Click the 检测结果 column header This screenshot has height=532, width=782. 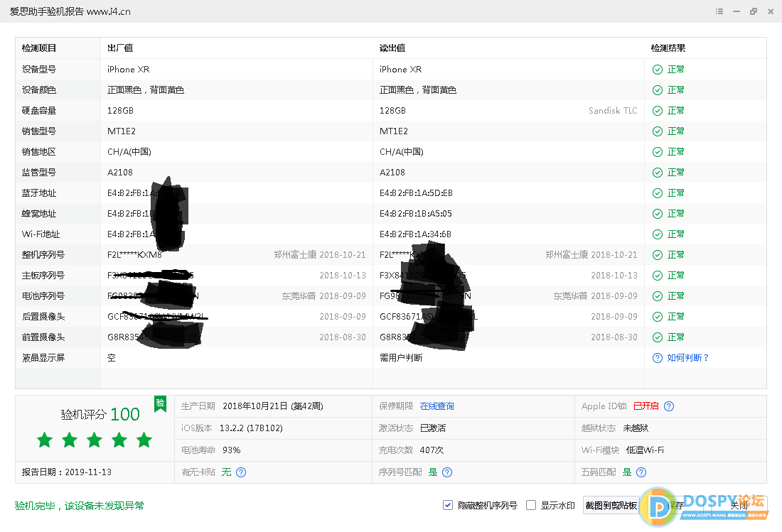click(668, 48)
